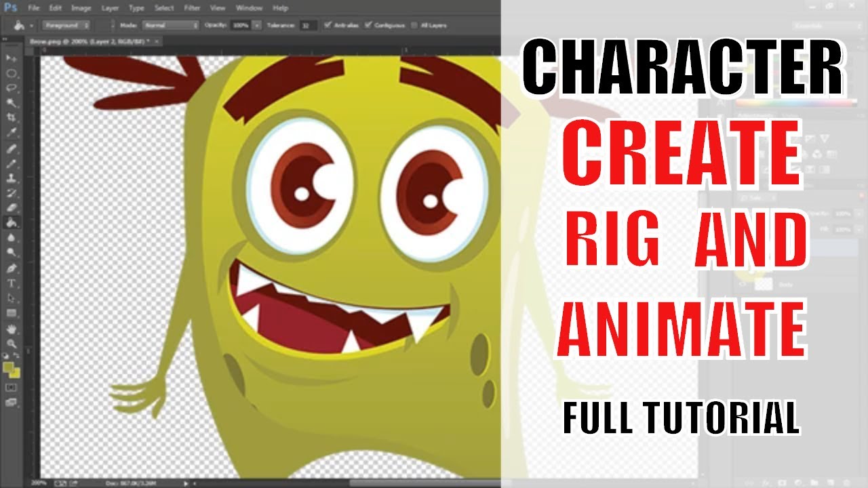868x488 pixels.
Task: Select the Blur tool
Action: click(12, 238)
